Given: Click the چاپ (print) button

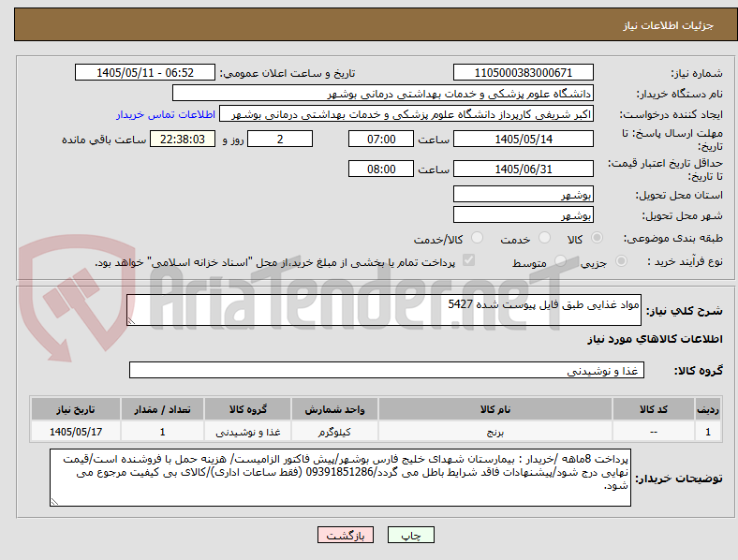Looking at the screenshot, I should (x=410, y=535).
